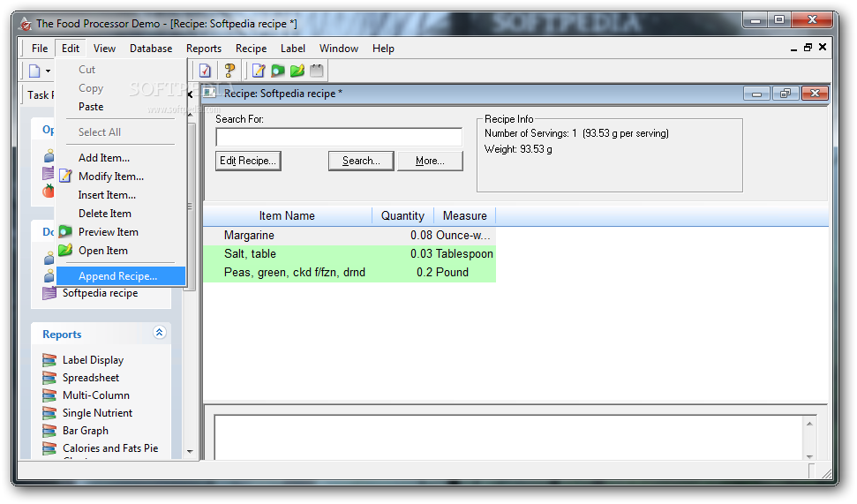Image resolution: width=857 pixels, height=504 pixels.
Task: Open Calories and Fats Pie report link
Action: tap(109, 448)
